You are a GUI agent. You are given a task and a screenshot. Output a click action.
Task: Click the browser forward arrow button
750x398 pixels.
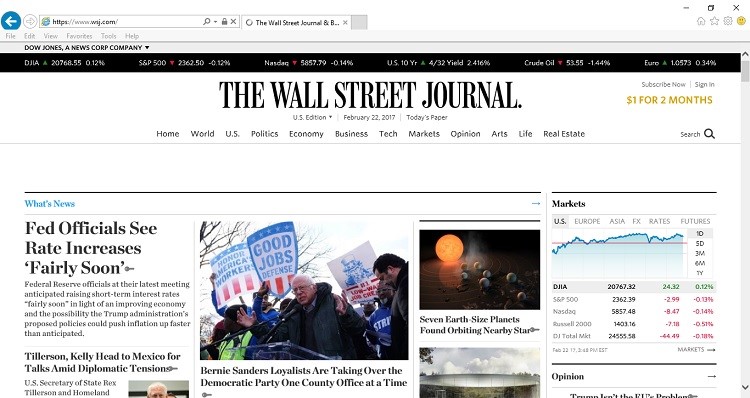pos(30,22)
